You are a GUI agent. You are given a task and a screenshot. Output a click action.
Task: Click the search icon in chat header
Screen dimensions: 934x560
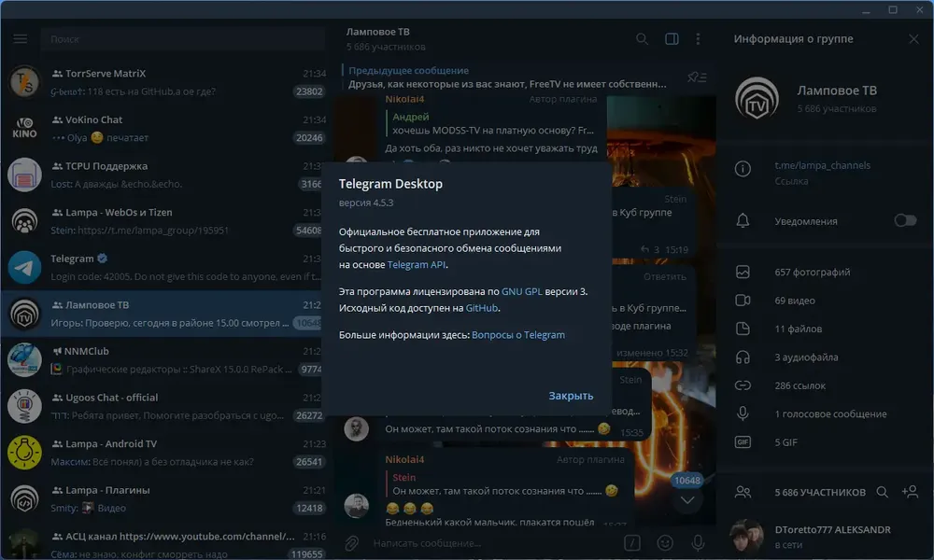coord(642,38)
